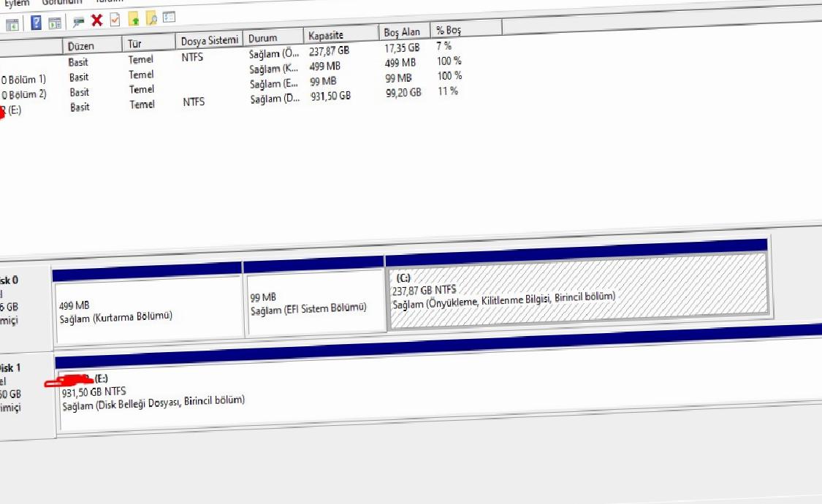The width and height of the screenshot is (822, 504).
Task: Sort by the Durum column header
Action: [273, 38]
